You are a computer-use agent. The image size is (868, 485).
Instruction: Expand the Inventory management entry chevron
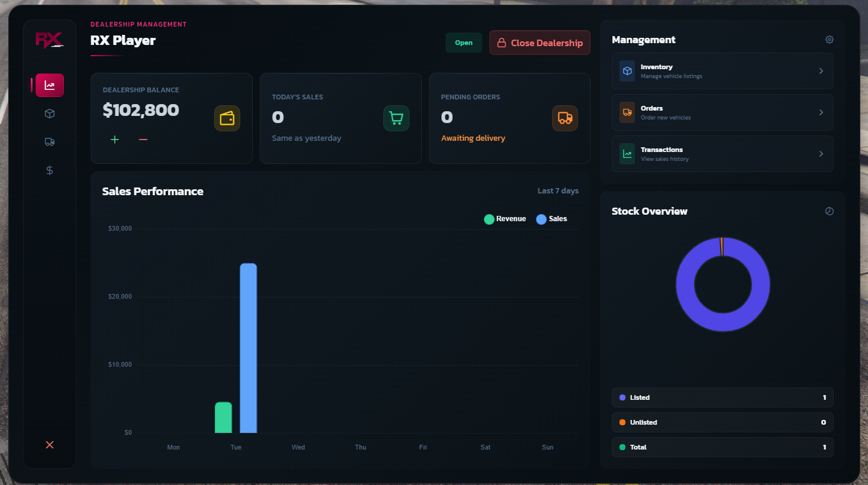821,70
